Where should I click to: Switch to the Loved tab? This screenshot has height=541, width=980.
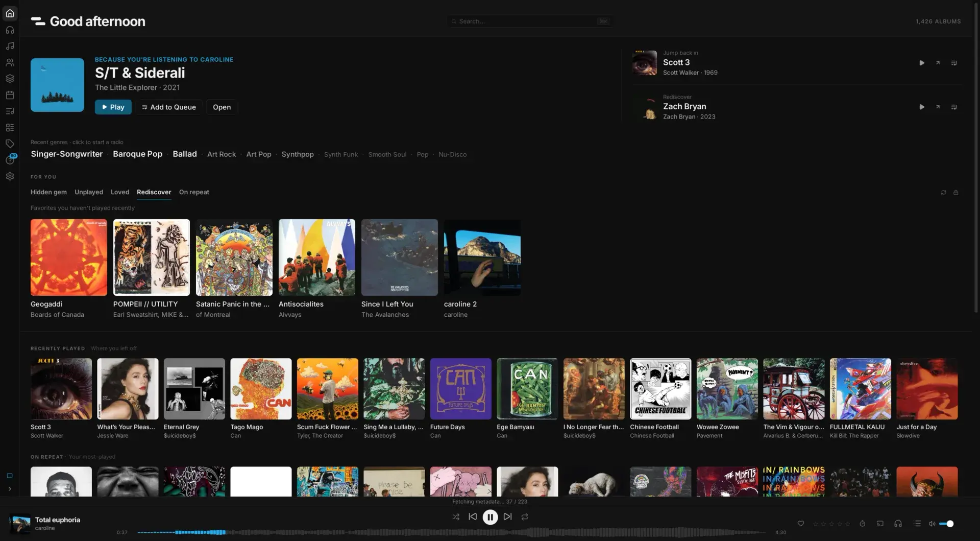pyautogui.click(x=120, y=192)
